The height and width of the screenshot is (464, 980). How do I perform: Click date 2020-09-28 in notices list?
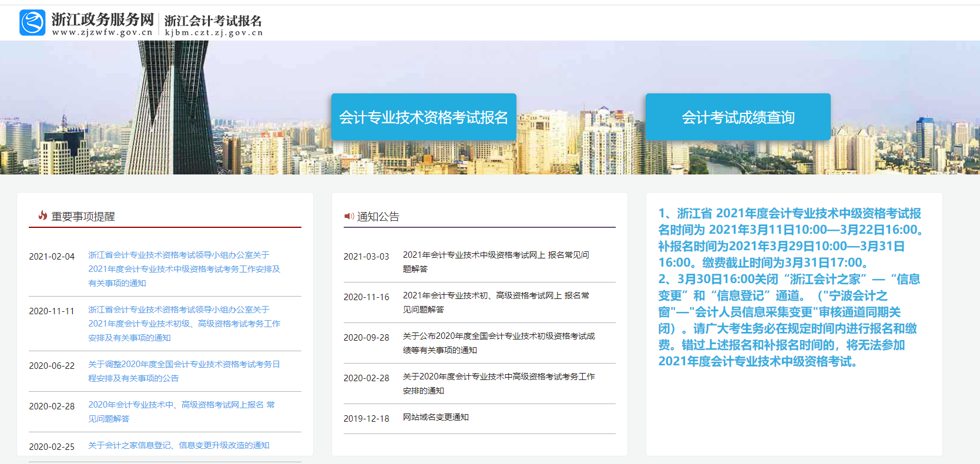[x=366, y=338]
